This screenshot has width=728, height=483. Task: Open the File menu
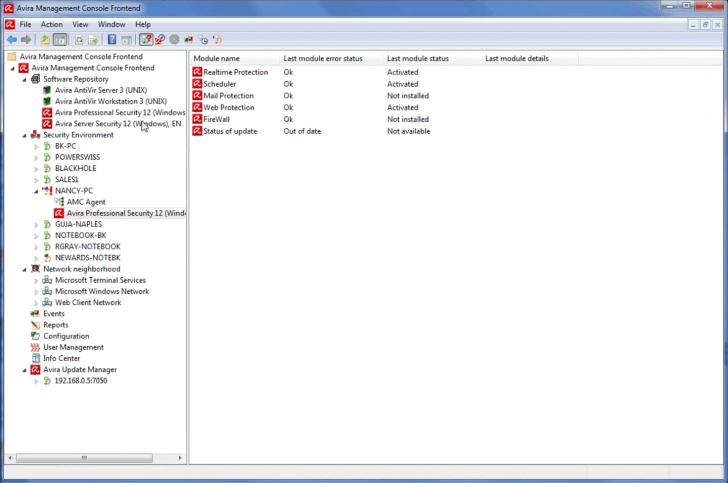pyautogui.click(x=26, y=25)
